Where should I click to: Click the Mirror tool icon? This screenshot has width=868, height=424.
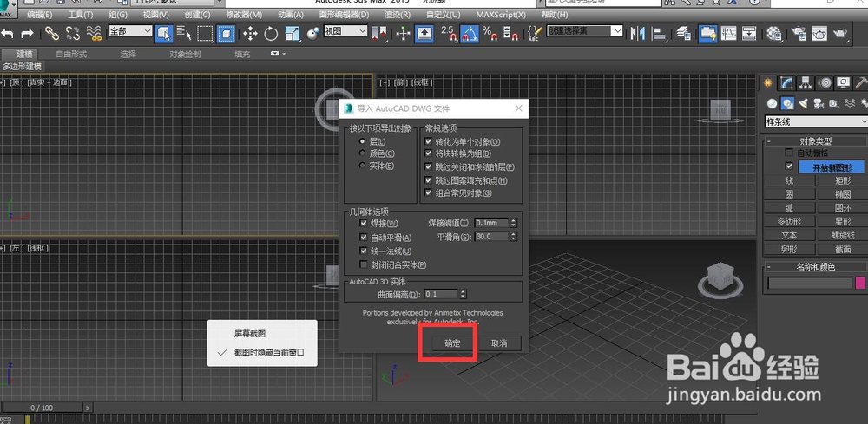(x=638, y=34)
